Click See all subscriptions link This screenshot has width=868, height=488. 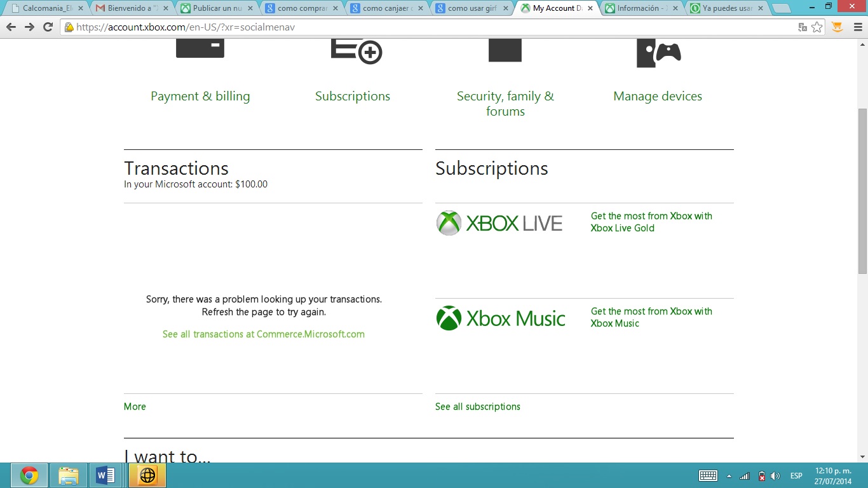[x=478, y=407]
